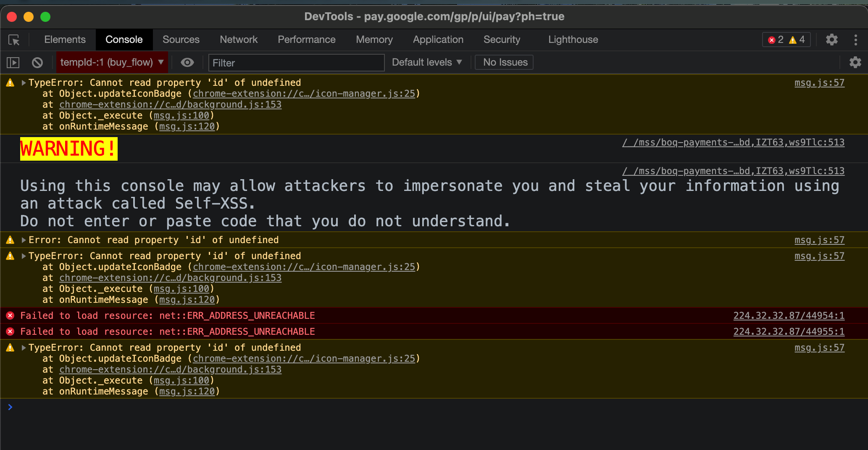Switch to the Memory tab
Screen dimensions: 868x450
pyautogui.click(x=374, y=40)
